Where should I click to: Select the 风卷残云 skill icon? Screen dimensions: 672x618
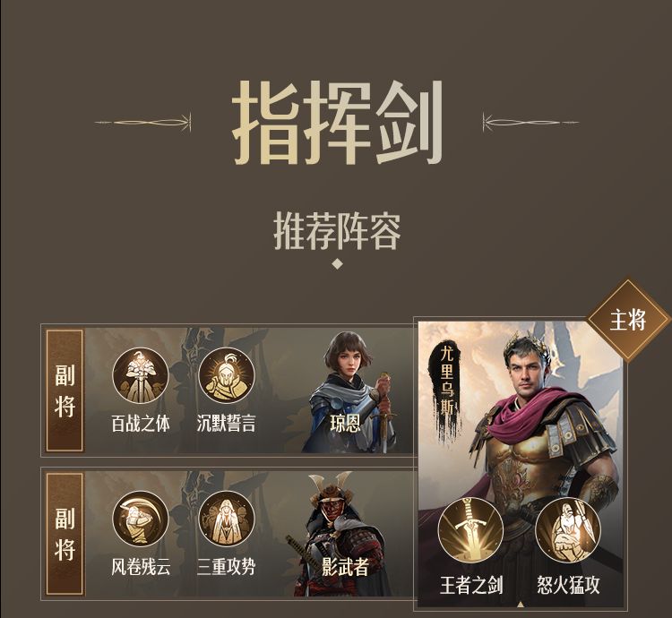click(x=140, y=519)
